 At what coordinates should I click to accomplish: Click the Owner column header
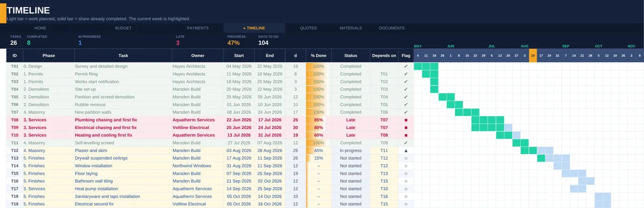pyautogui.click(x=197, y=55)
